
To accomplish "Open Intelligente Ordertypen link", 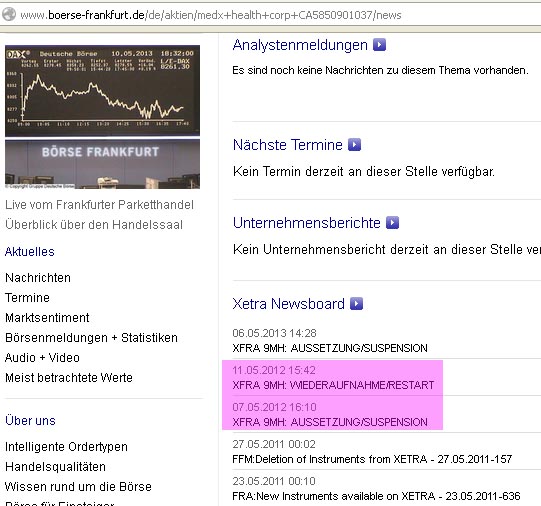I will coord(66,447).
